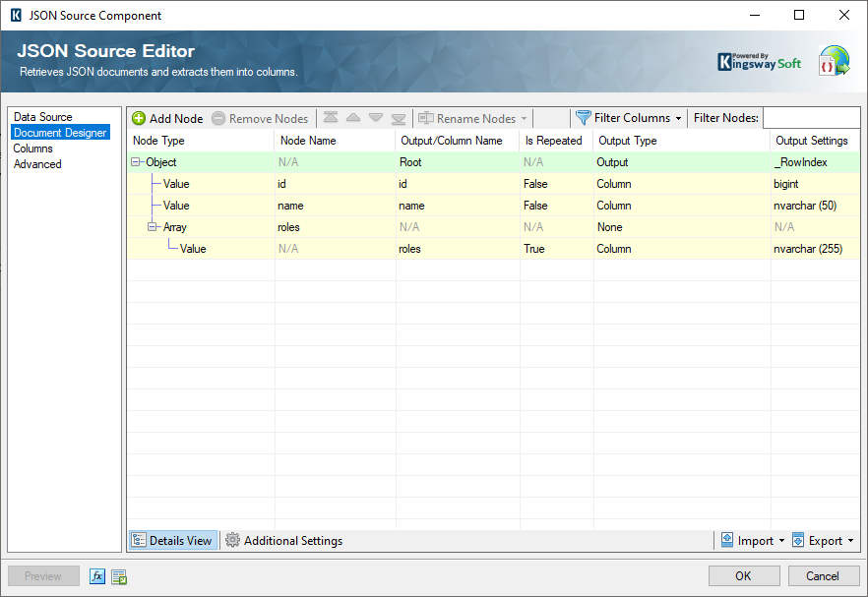The width and height of the screenshot is (868, 597).
Task: Click the fx expression editor icon
Action: (96, 576)
